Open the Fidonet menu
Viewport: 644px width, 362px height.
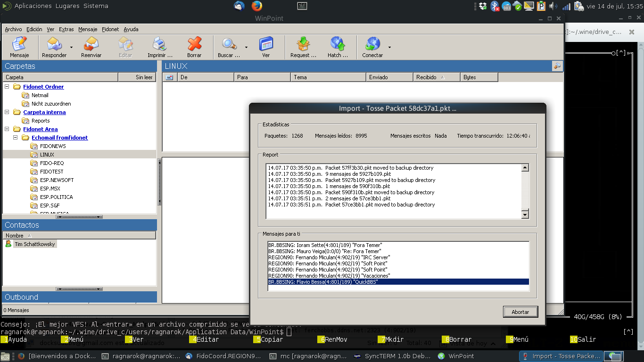point(110,29)
